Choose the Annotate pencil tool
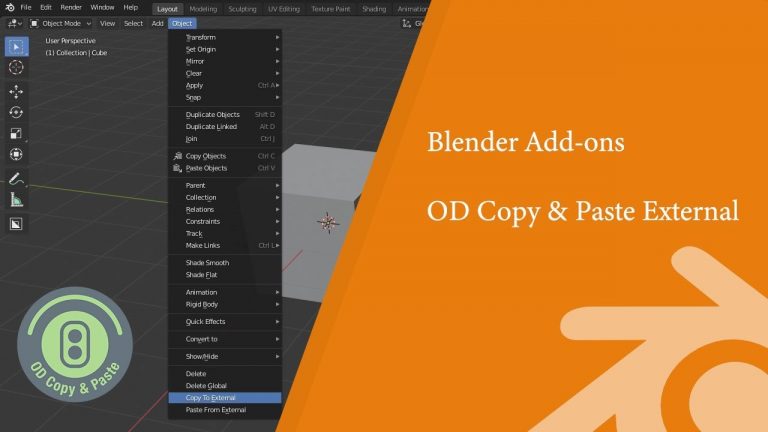 coord(16,178)
